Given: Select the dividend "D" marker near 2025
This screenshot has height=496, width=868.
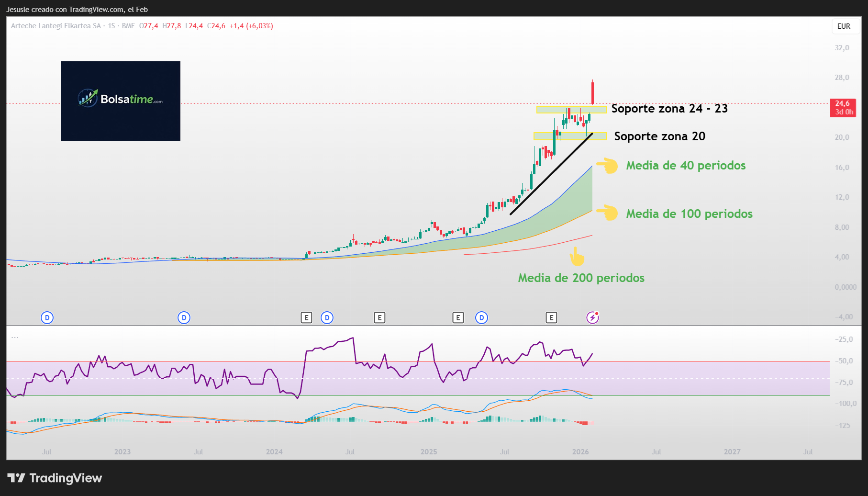Looking at the screenshot, I should coord(481,317).
